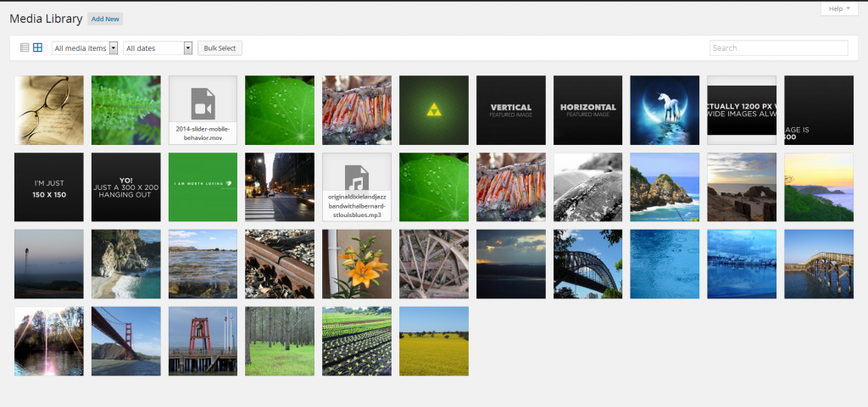Open the I'M JUST 150 X 150 thumbnail

[x=48, y=187]
